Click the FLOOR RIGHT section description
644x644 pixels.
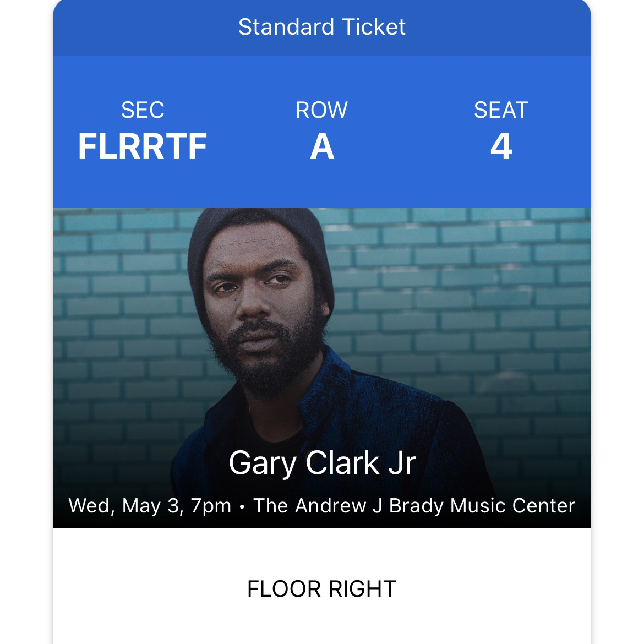point(322,589)
